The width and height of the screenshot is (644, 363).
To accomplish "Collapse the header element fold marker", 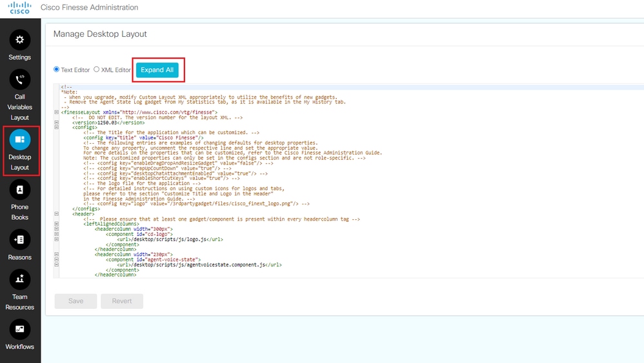I will tap(57, 213).
